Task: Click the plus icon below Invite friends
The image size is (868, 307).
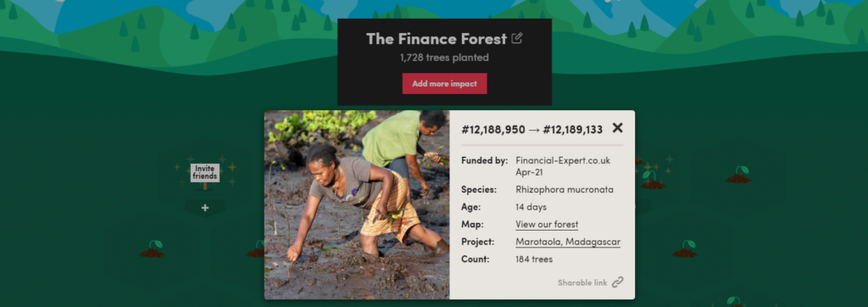Action: coord(205,208)
